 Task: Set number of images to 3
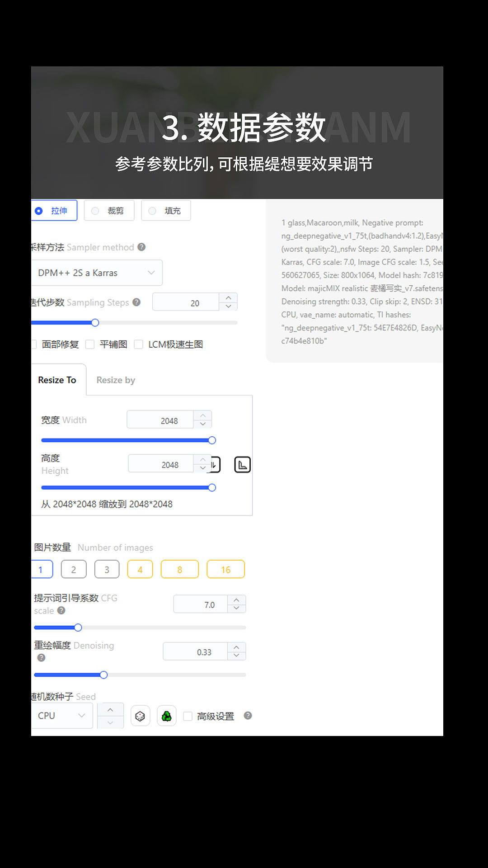click(107, 569)
